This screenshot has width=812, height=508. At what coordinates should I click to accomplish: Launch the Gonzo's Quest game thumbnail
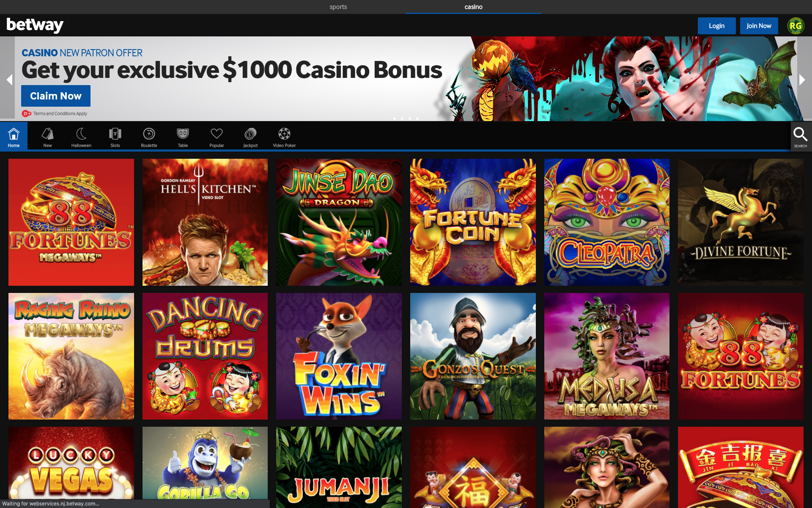coord(473,356)
